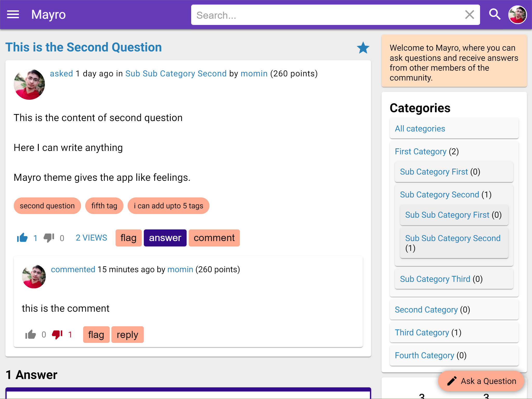Screen dimensions: 532x399
Task: Reply to momin's comment
Action: tap(127, 335)
